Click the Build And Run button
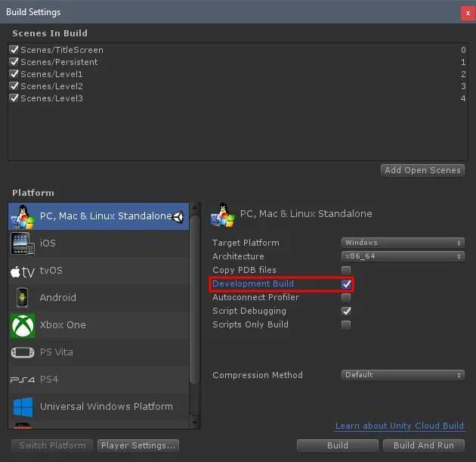The height and width of the screenshot is (462, 476). coord(424,445)
